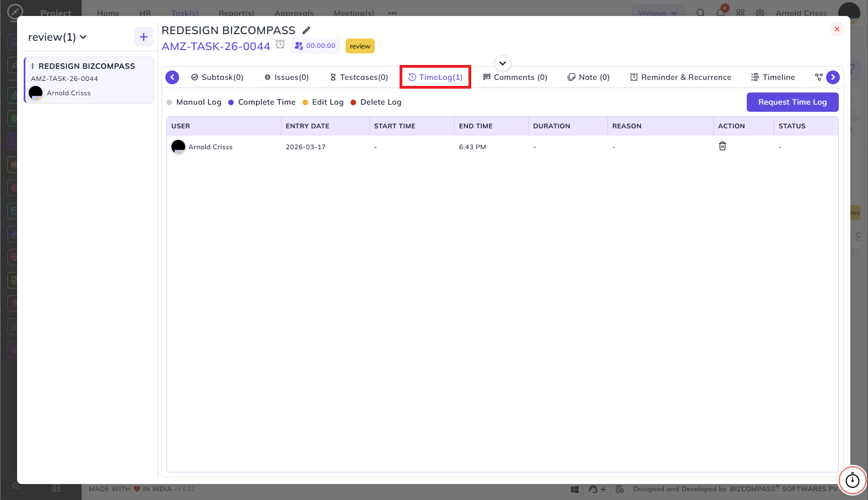Viewport: 868px width, 500px height.
Task: Click the user avatar in the time log row
Action: (178, 146)
